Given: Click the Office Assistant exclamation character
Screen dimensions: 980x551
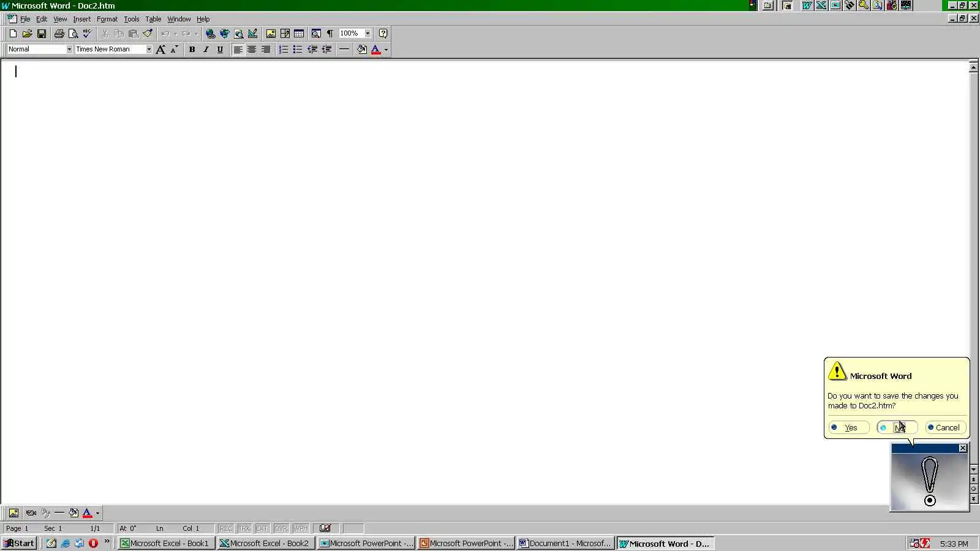Looking at the screenshot, I should (x=929, y=482).
